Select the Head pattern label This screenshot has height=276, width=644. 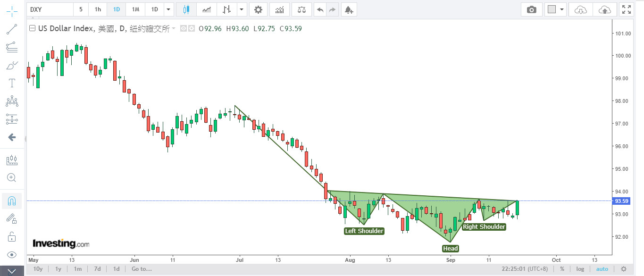coord(451,249)
